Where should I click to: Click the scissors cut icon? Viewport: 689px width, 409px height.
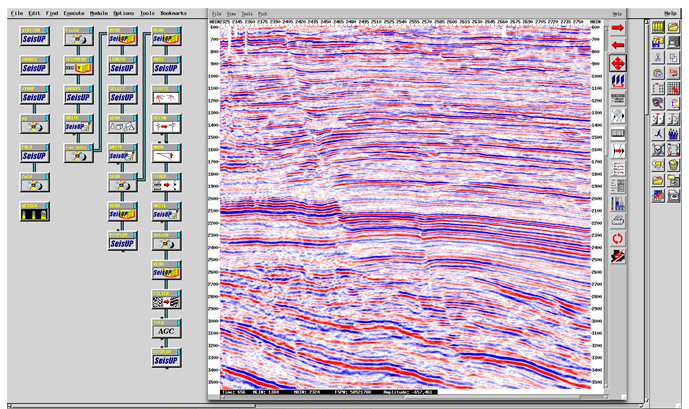click(658, 58)
